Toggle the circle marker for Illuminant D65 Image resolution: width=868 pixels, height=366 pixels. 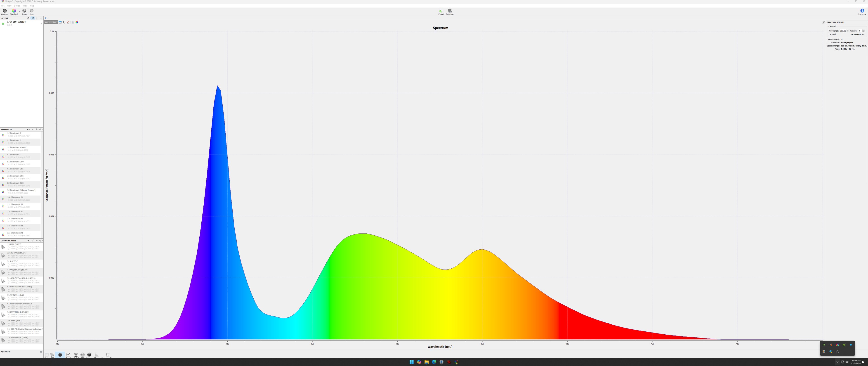(3, 178)
